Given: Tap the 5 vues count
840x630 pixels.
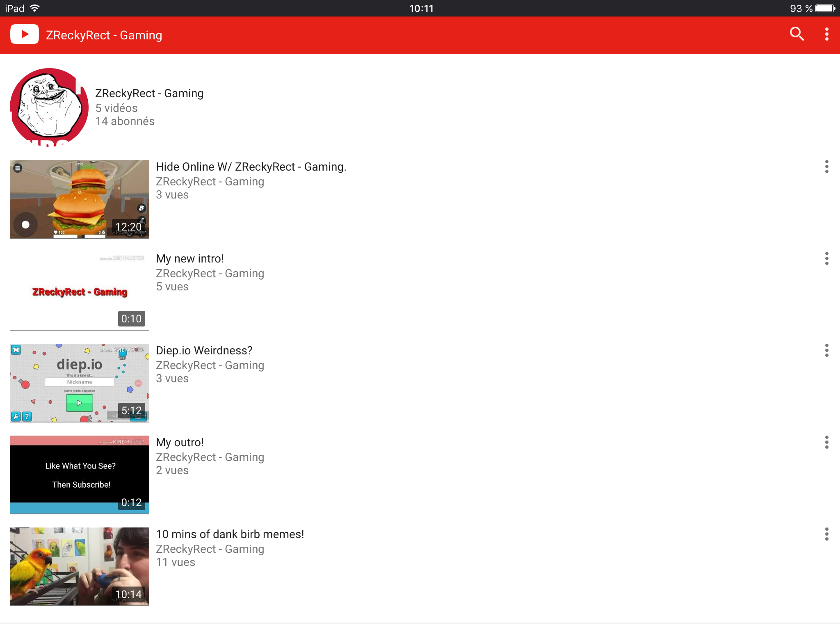Looking at the screenshot, I should pos(172,287).
